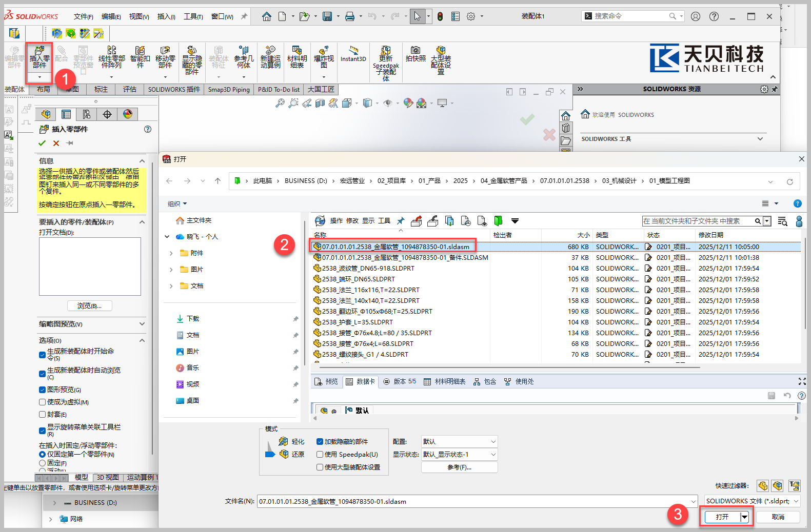811x532 pixels.
Task: Toggle the Graphics Preview (图形预览) checkbox
Action: click(43, 390)
